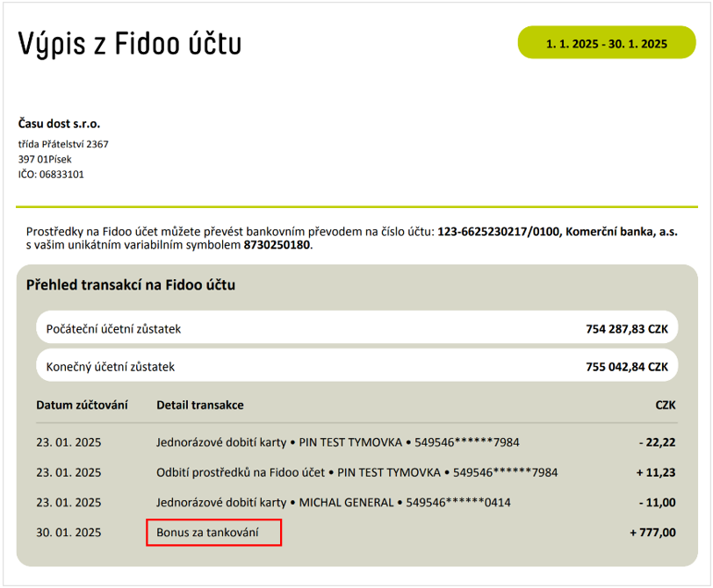Select the address line "třída Přátelství 2367"
Viewport: 713px width, 588px height.
click(x=63, y=144)
